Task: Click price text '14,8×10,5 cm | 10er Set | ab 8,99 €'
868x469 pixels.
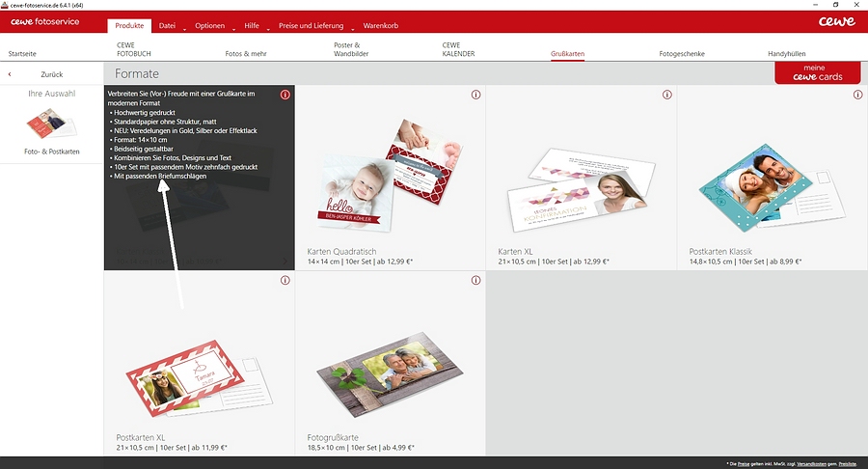Action: click(746, 262)
